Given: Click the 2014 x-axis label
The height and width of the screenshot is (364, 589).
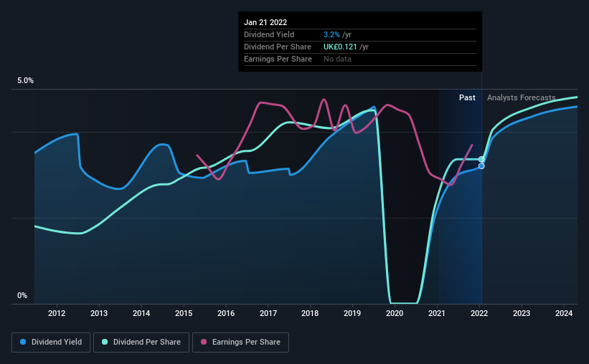Looking at the screenshot, I should 141,313.
